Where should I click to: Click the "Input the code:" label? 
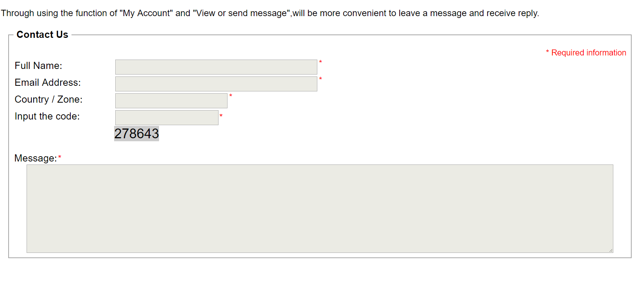coord(47,117)
